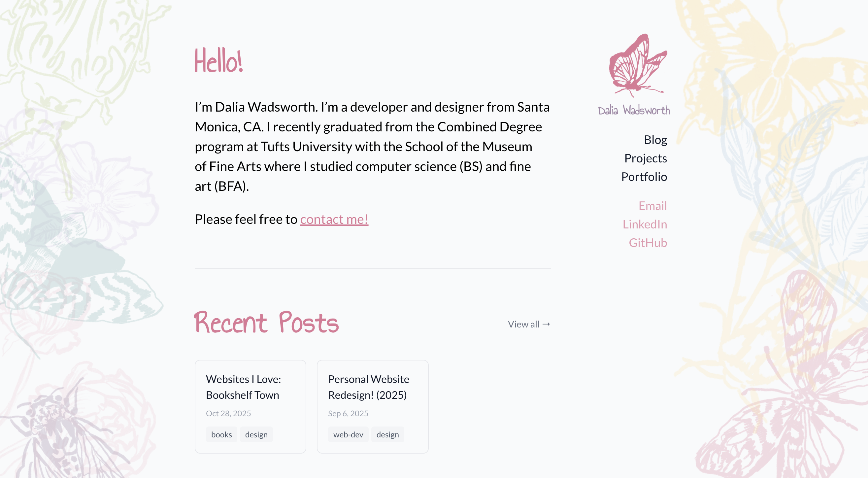Click the pink butterfly logo

click(x=638, y=65)
